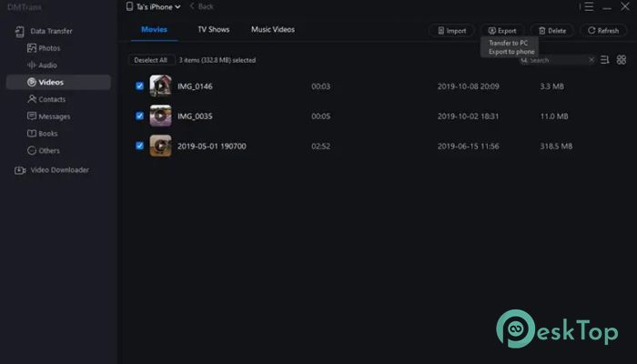Viewport: 637px width, 364px height.
Task: Open the hamburger menu icon
Action: (589, 6)
